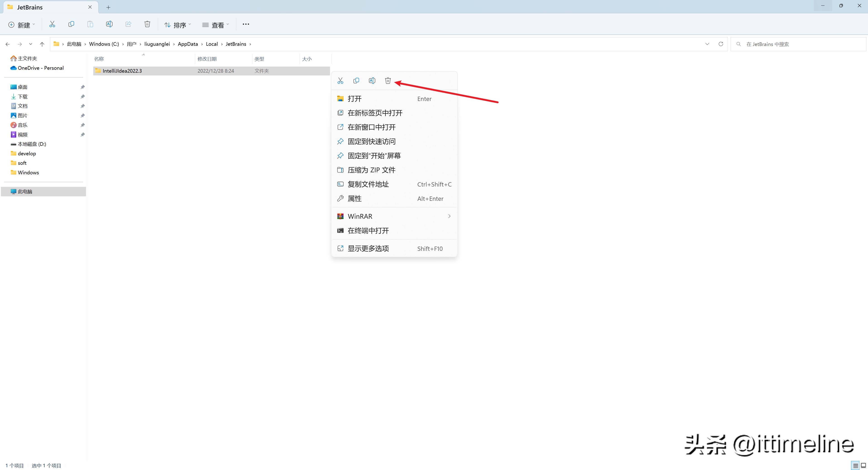Choose 在新窗口中打开 menu entry
The image size is (868, 470).
[394, 127]
